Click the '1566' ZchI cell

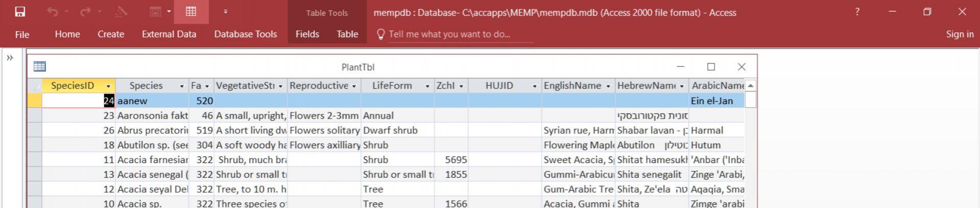pos(451,203)
